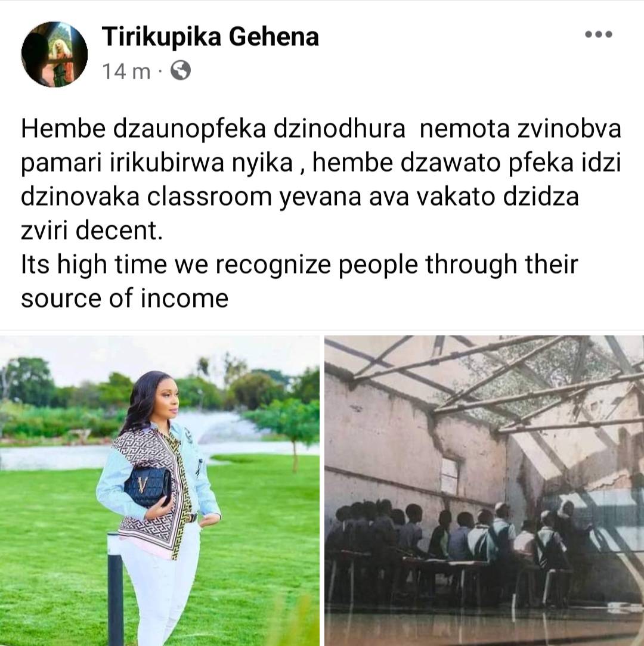This screenshot has height=646, width=644.
Task: Click the globe public audience icon
Action: pos(181,70)
